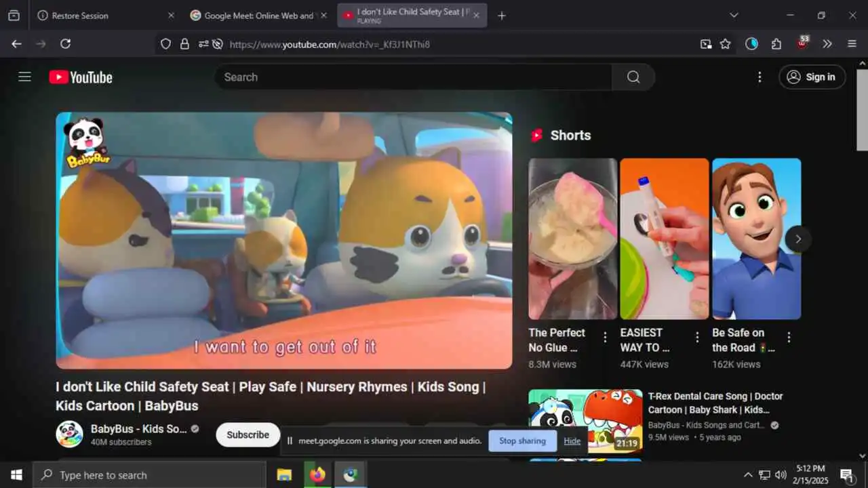868x488 pixels.
Task: Open the Firefox application menu
Action: pyautogui.click(x=852, y=44)
